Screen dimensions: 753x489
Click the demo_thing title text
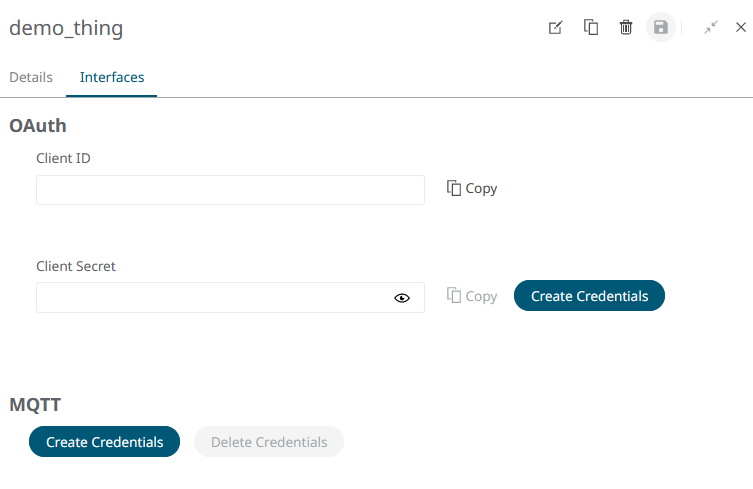point(66,28)
